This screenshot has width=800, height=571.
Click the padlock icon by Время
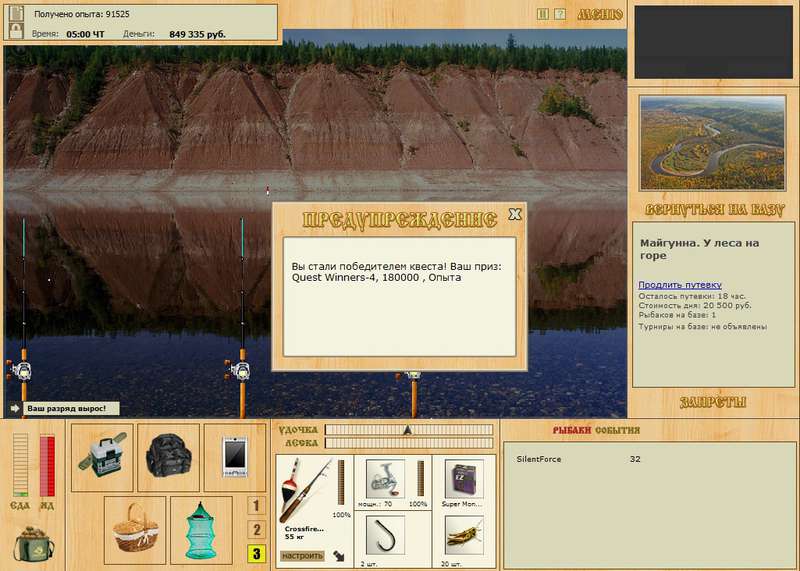tap(16, 31)
